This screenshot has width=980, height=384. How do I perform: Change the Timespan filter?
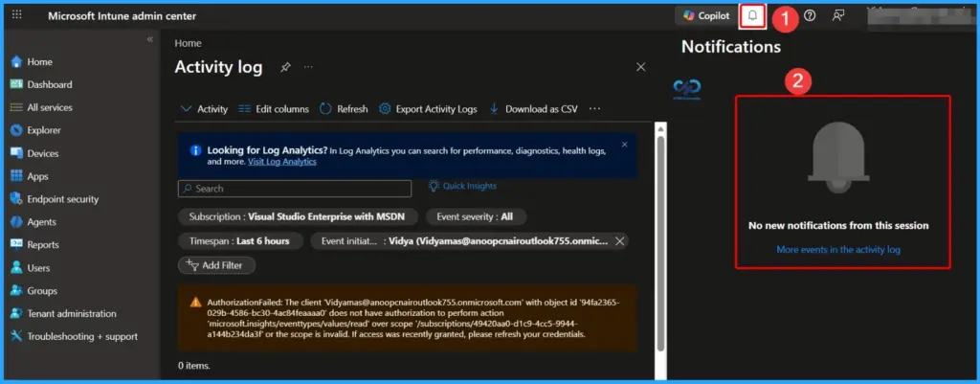coord(240,240)
